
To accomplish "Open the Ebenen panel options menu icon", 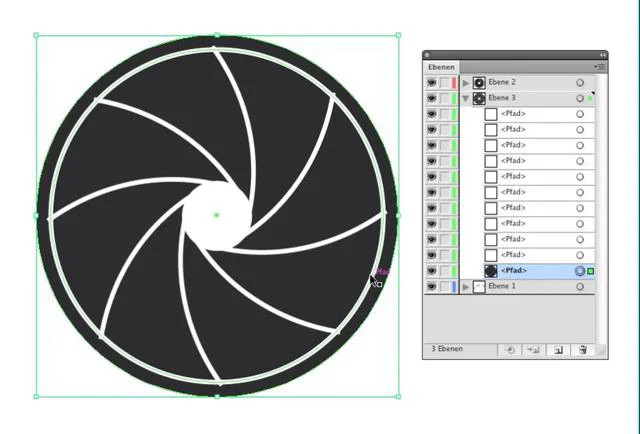I will (600, 67).
